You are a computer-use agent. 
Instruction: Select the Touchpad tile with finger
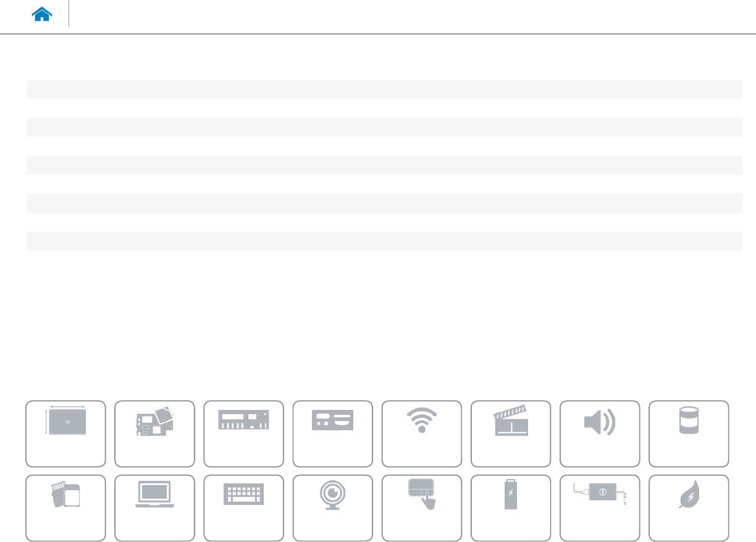click(421, 507)
